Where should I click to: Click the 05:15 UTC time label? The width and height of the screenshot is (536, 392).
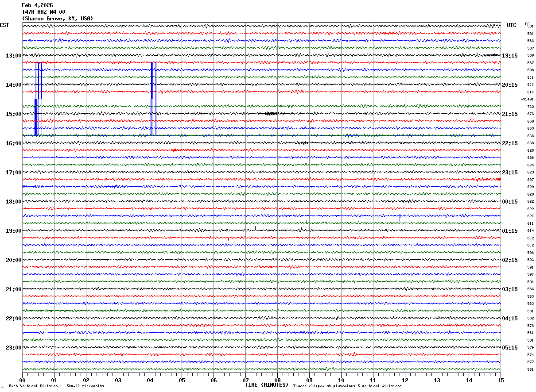tap(509, 348)
